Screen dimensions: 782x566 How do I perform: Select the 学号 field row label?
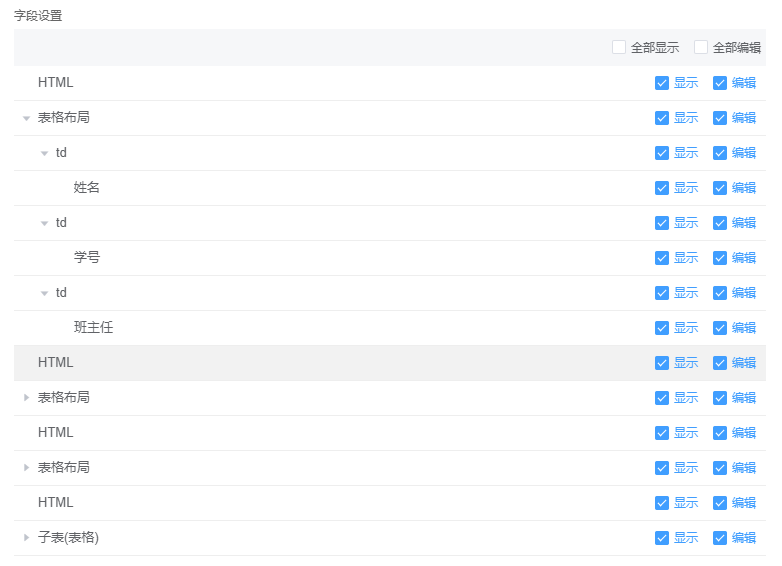(87, 258)
